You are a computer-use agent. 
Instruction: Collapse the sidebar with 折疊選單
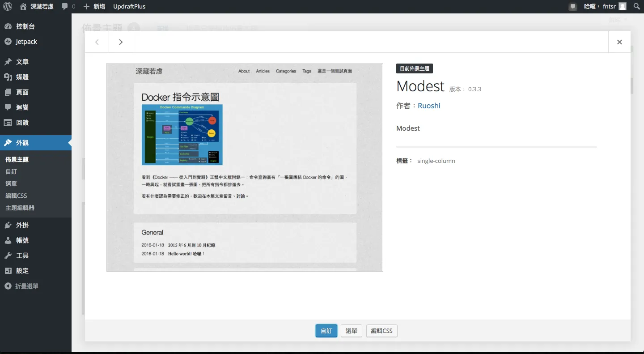[x=26, y=286]
